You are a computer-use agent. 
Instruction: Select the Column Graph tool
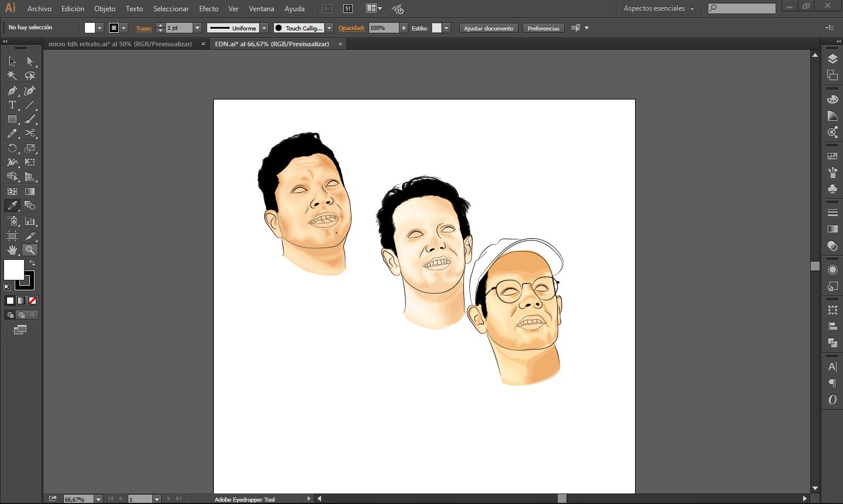(30, 221)
